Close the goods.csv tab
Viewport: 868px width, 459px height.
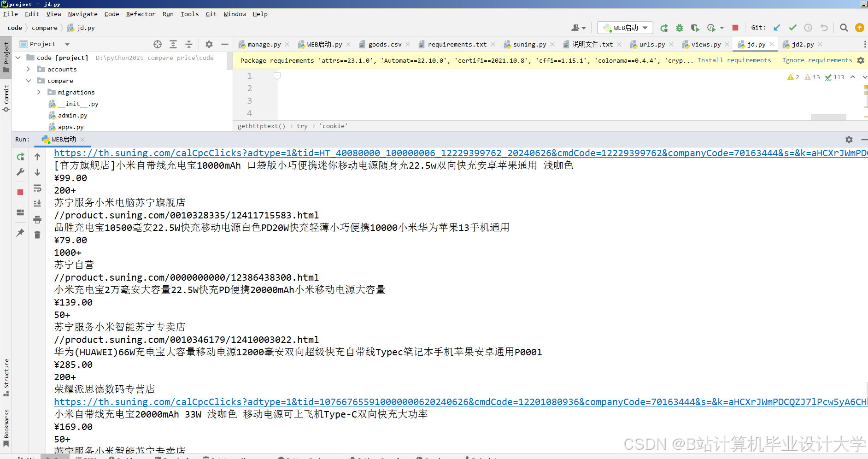pos(408,44)
